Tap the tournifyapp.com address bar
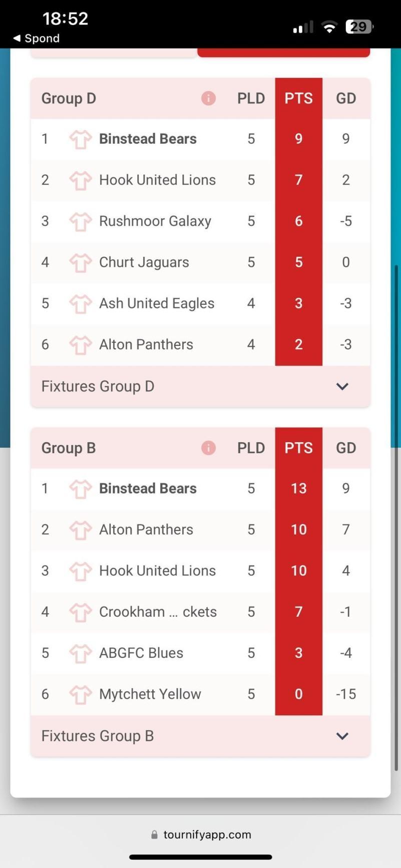The image size is (401, 868). 207,834
